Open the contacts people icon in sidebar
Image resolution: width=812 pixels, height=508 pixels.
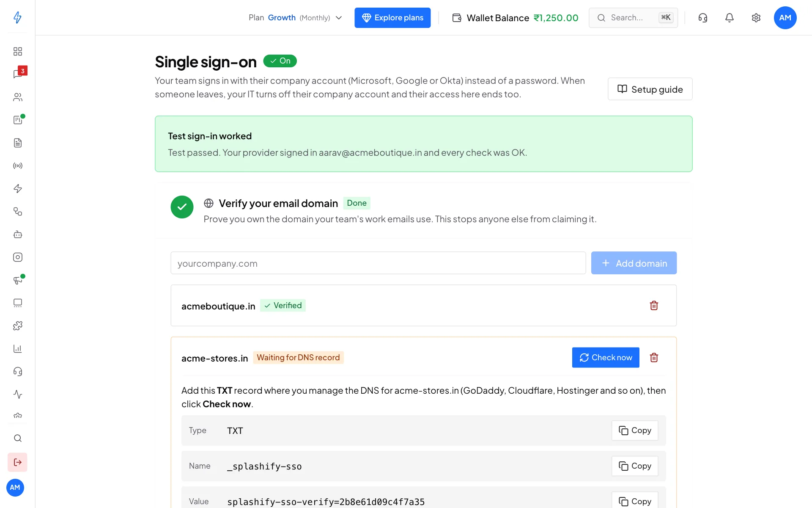(17, 97)
